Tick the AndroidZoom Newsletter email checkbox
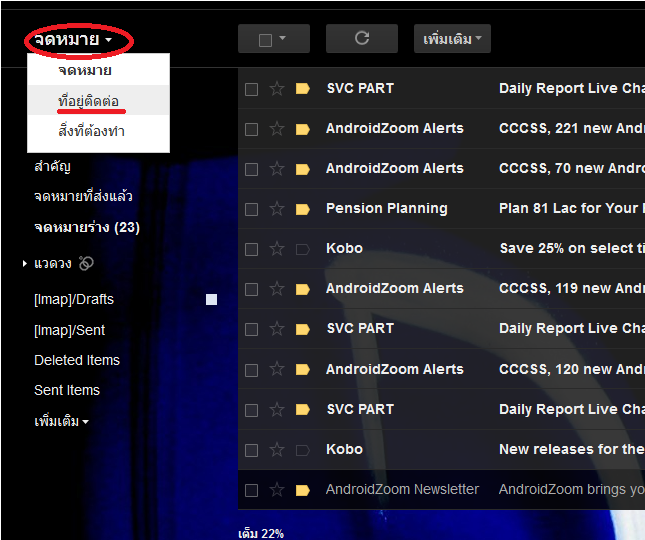This screenshot has height=540, width=645. tap(251, 490)
